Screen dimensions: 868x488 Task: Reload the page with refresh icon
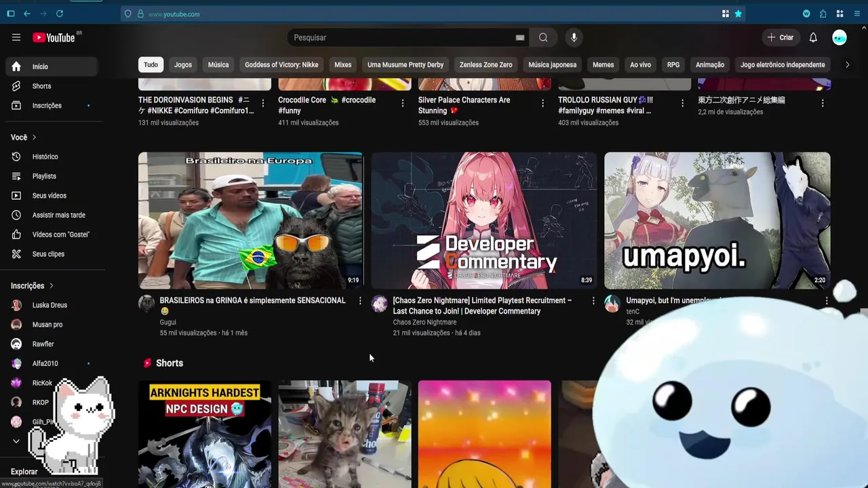[x=60, y=14]
